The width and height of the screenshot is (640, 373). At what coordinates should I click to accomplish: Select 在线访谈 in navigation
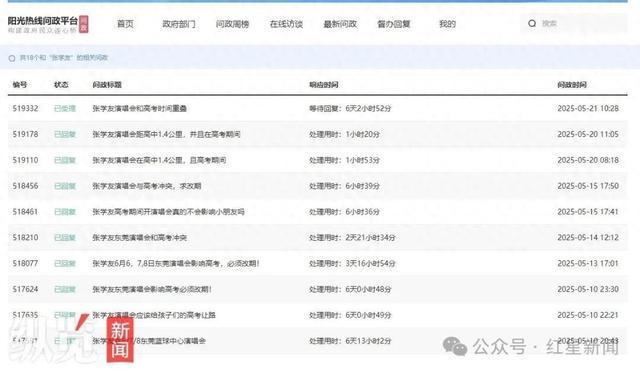pos(286,24)
